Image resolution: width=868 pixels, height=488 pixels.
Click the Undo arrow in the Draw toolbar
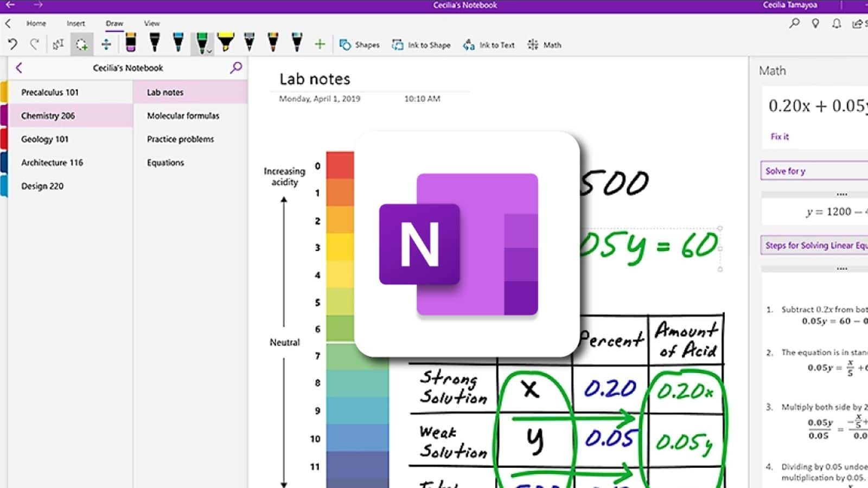tap(12, 44)
